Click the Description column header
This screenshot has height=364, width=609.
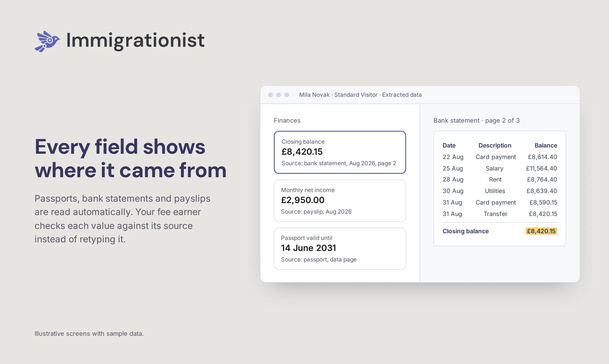[x=495, y=145]
